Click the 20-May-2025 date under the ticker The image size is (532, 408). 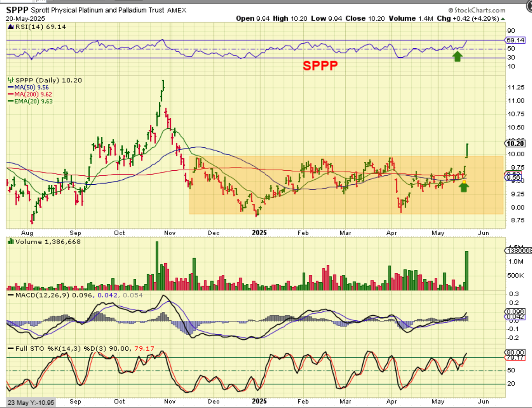[25, 19]
